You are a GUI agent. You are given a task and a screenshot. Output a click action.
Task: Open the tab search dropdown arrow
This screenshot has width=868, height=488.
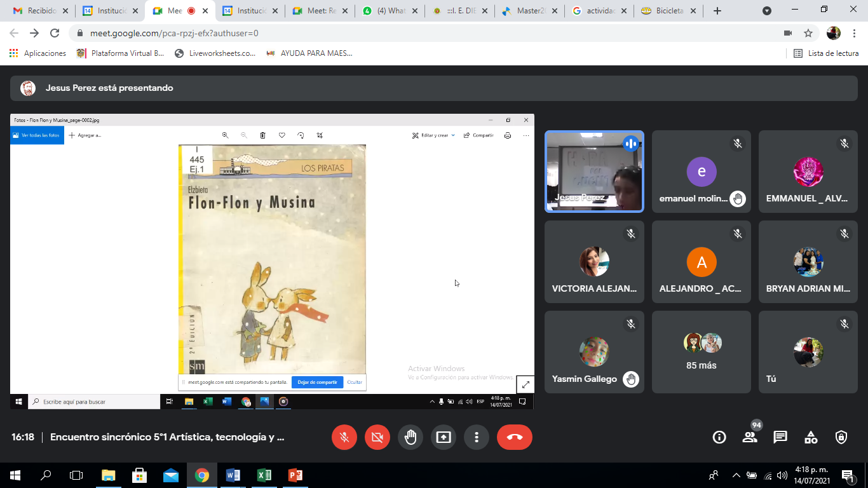767,11
